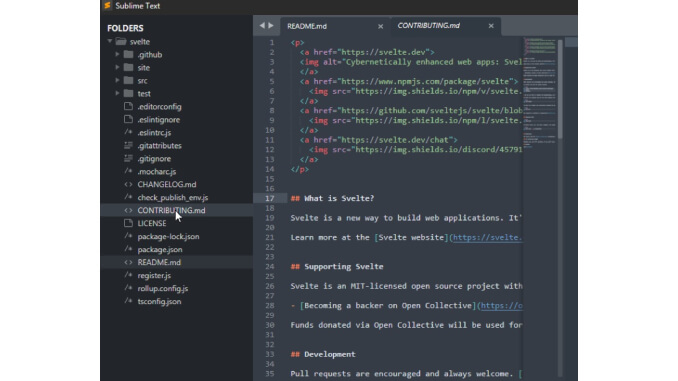Click the svelte folder icon
Screen dimensions: 678x381
(x=121, y=42)
